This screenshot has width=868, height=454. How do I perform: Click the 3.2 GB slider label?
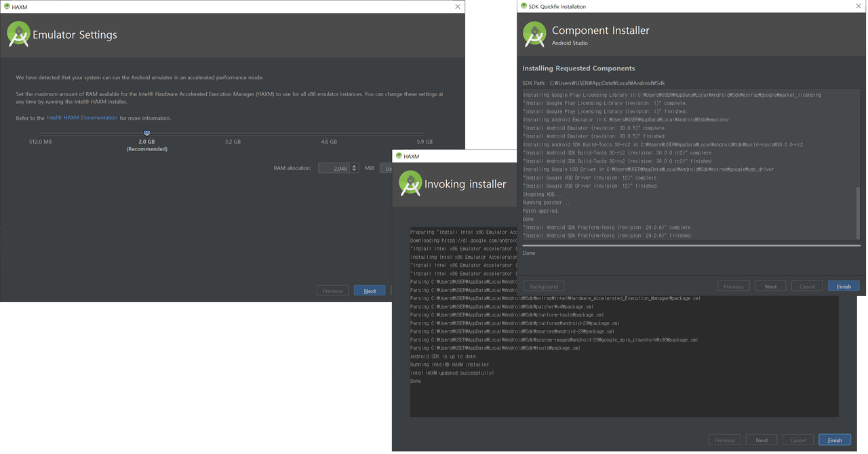[233, 142]
